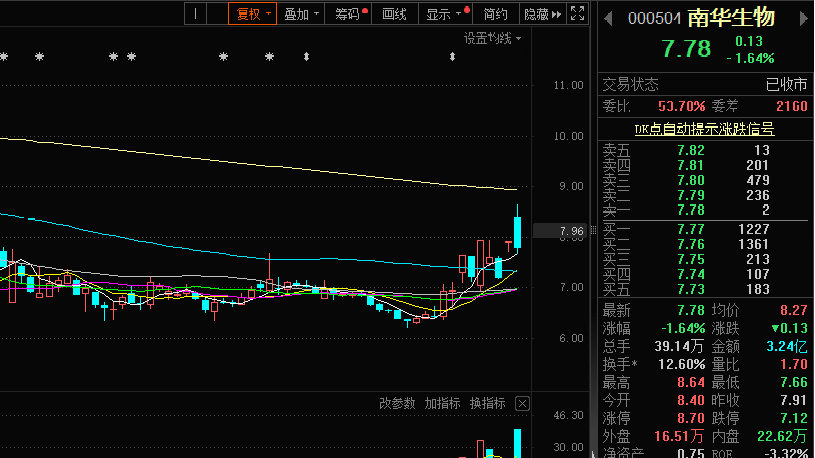
Task: Click the 46.30 volume axis label
Action: tap(569, 415)
